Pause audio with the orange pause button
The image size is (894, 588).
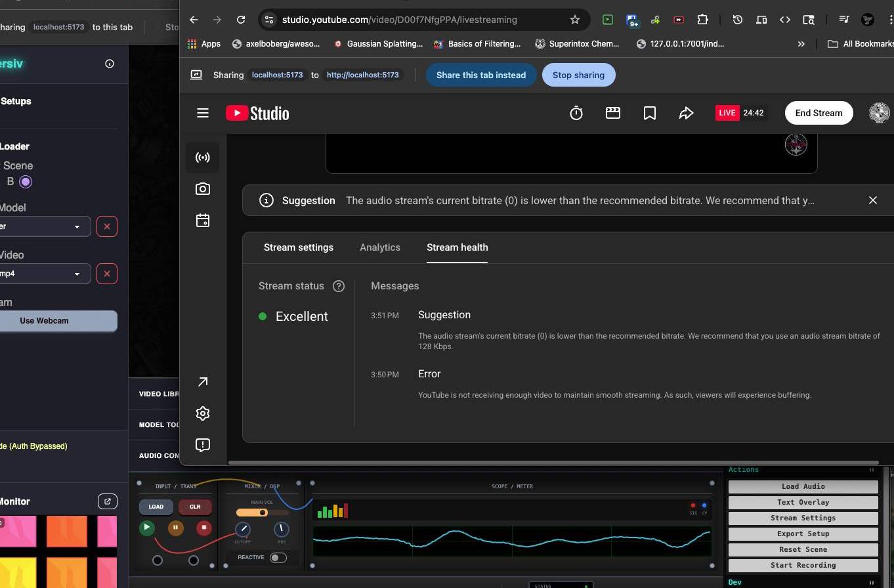point(176,528)
